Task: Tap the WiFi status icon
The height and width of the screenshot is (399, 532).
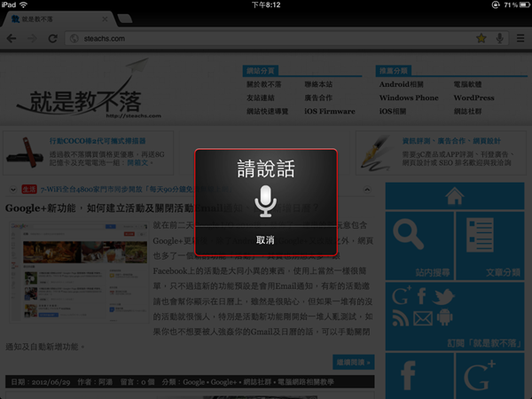Action: point(23,4)
